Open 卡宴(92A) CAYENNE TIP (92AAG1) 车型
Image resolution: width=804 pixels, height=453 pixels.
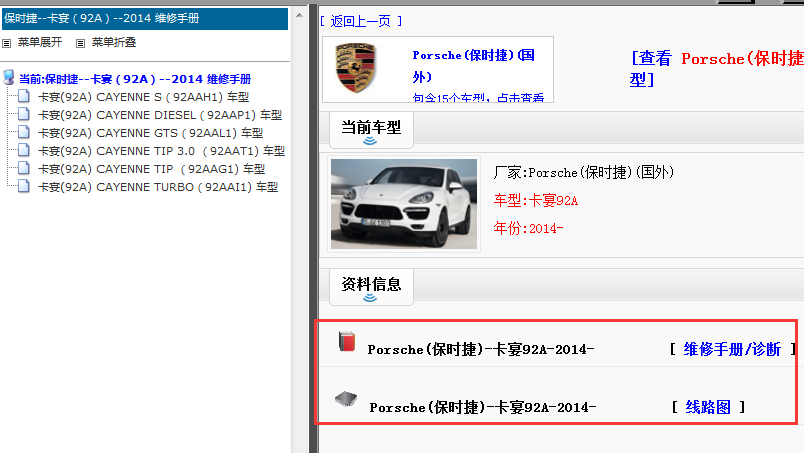click(152, 169)
